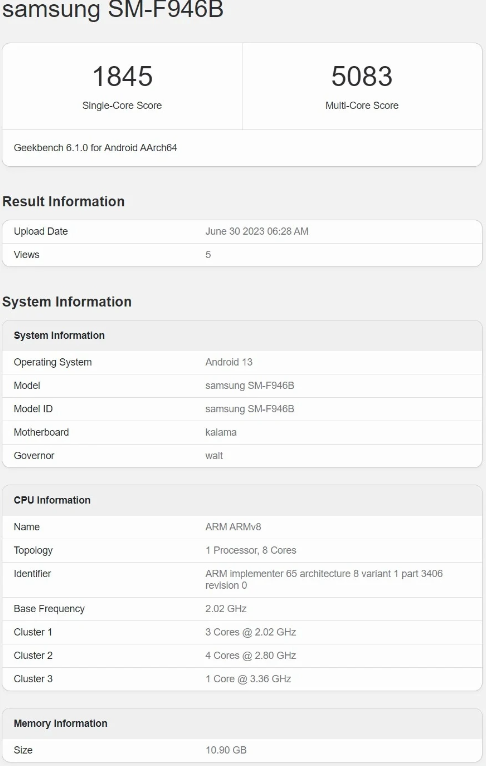Click the samsung SM-F946B page title
The image size is (486, 766).
(113, 9)
